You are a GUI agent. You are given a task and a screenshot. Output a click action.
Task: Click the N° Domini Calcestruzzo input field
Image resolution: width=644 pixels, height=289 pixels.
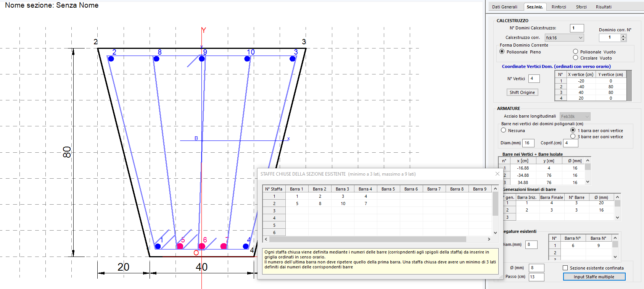click(577, 28)
